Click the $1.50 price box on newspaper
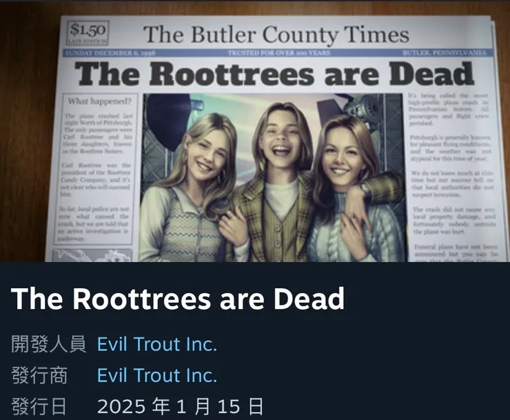The height and width of the screenshot is (420, 510). click(88, 33)
